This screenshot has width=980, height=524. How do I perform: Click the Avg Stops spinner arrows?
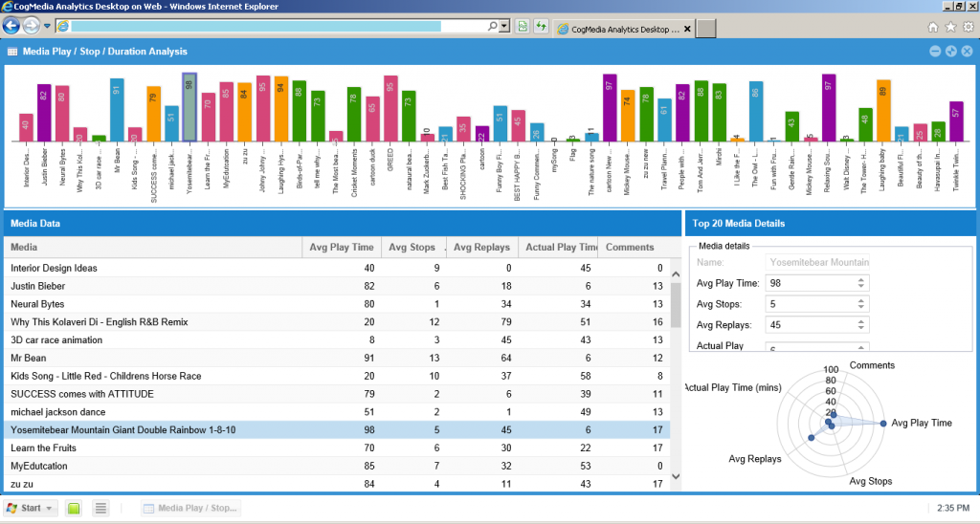click(861, 303)
